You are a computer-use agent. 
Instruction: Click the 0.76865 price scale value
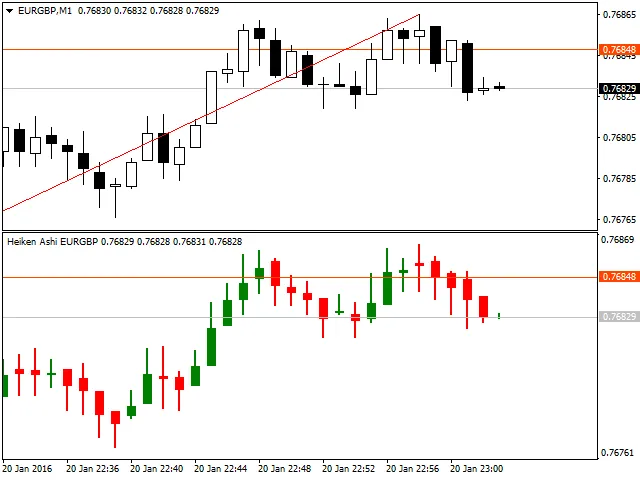tap(619, 15)
